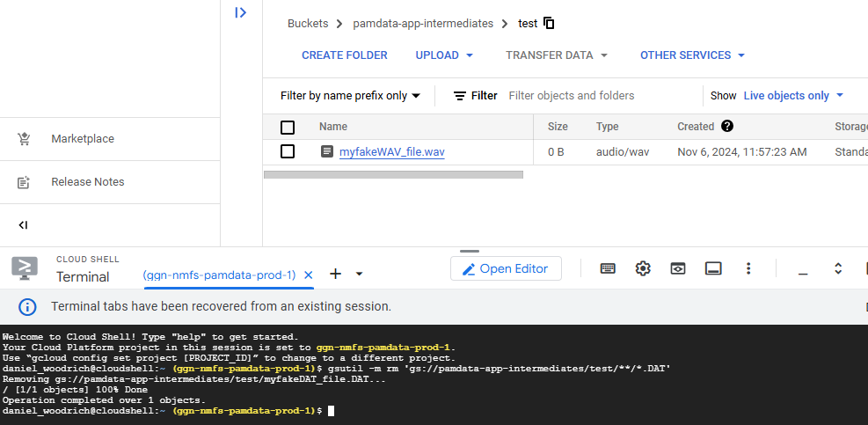Check the box for myfakeWAV_file.wav
The width and height of the screenshot is (868, 425).
pos(288,151)
